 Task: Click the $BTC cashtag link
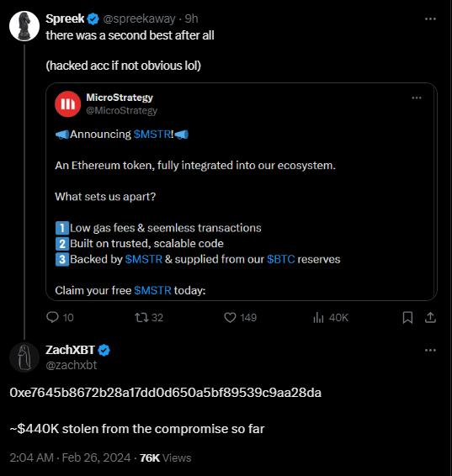(281, 259)
